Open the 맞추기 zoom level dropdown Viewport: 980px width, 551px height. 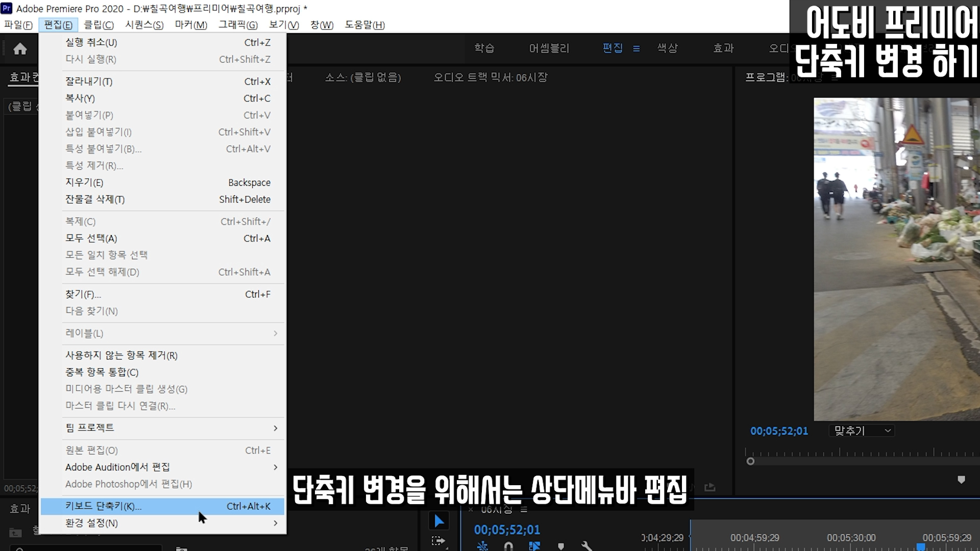862,431
